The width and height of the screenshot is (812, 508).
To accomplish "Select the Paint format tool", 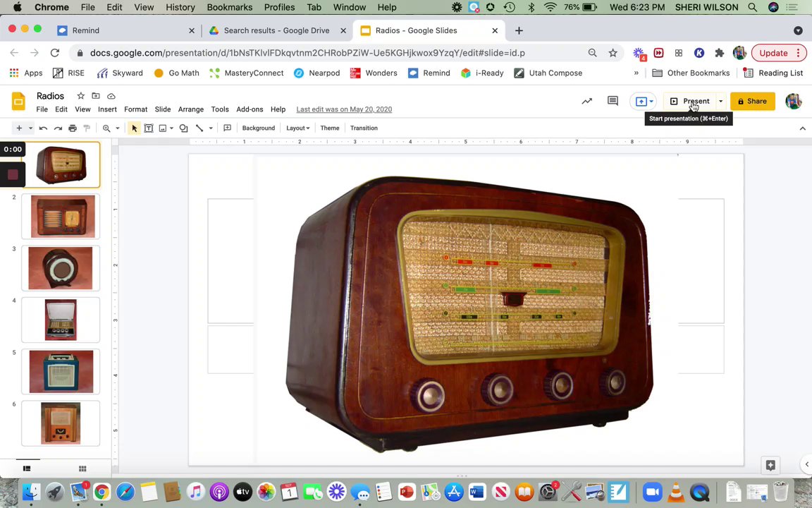I will (87, 128).
